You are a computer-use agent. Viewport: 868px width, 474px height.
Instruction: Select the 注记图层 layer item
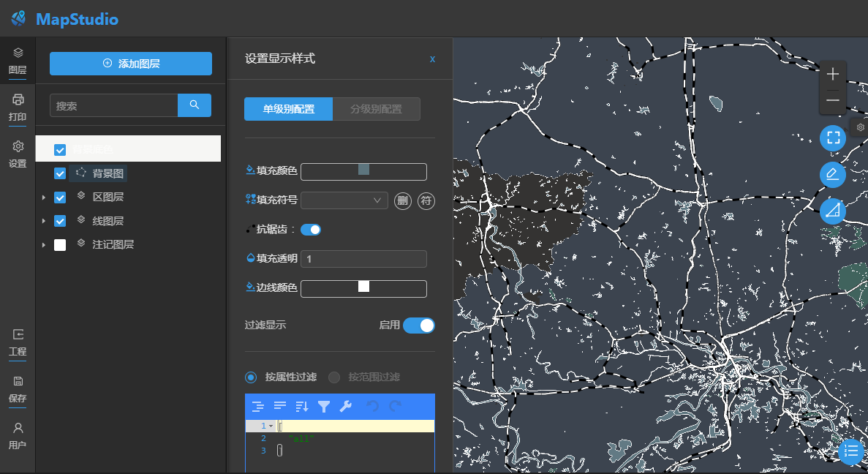click(105, 245)
